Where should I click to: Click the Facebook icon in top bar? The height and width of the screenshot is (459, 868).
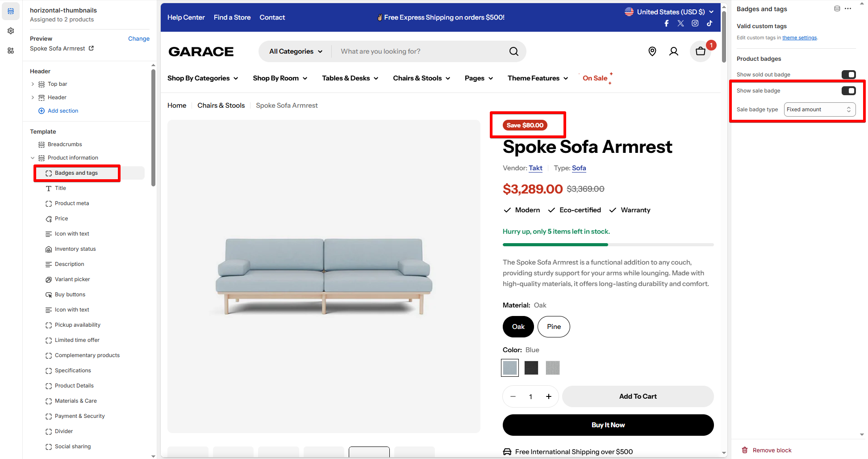point(667,23)
